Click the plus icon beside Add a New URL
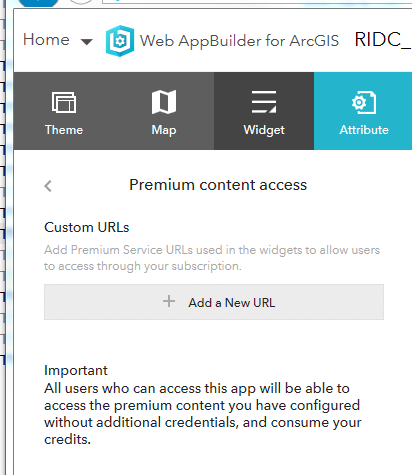 pyautogui.click(x=169, y=301)
